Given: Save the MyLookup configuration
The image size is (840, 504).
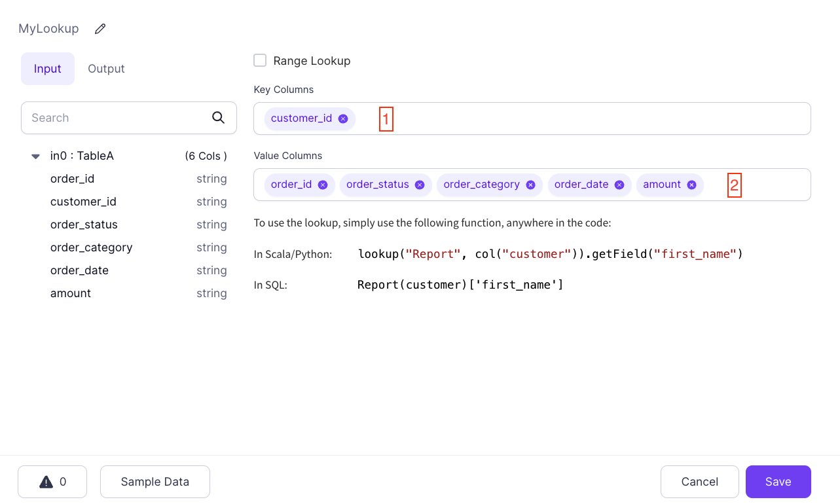Looking at the screenshot, I should [x=778, y=481].
